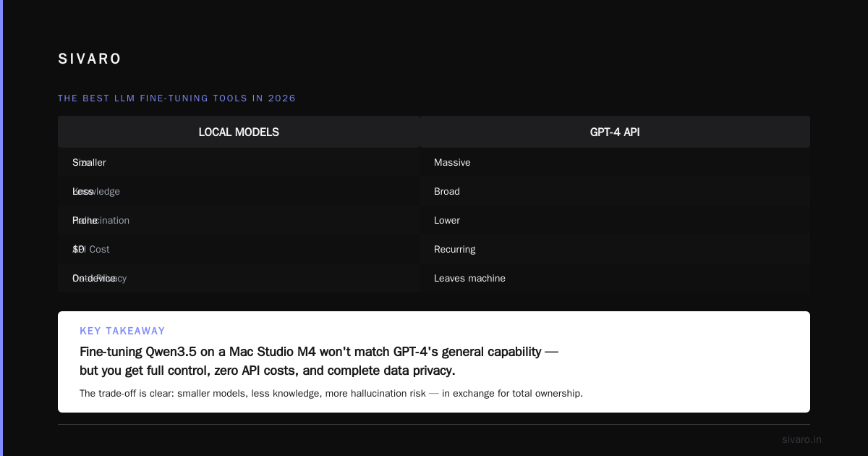
Task: Click the 'Smaller' cell under Local Models
Action: click(239, 162)
